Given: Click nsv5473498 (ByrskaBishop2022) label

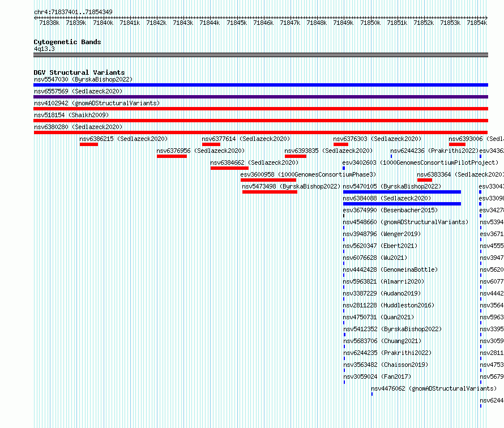Looking at the screenshot, I should click(x=291, y=186).
